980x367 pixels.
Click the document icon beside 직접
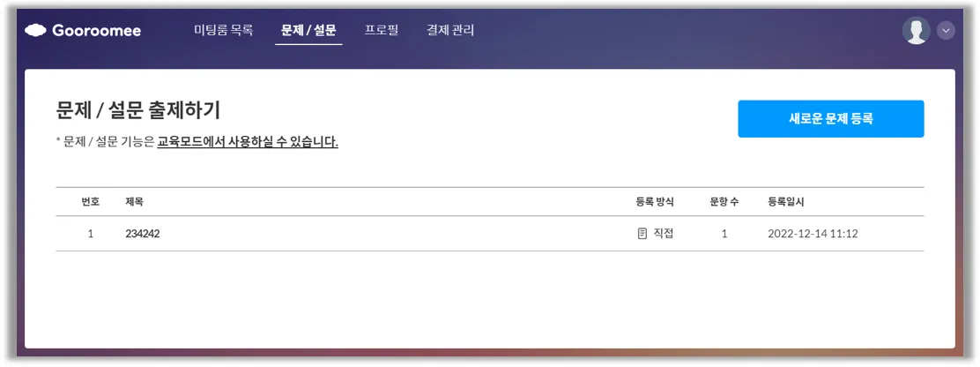coord(642,234)
